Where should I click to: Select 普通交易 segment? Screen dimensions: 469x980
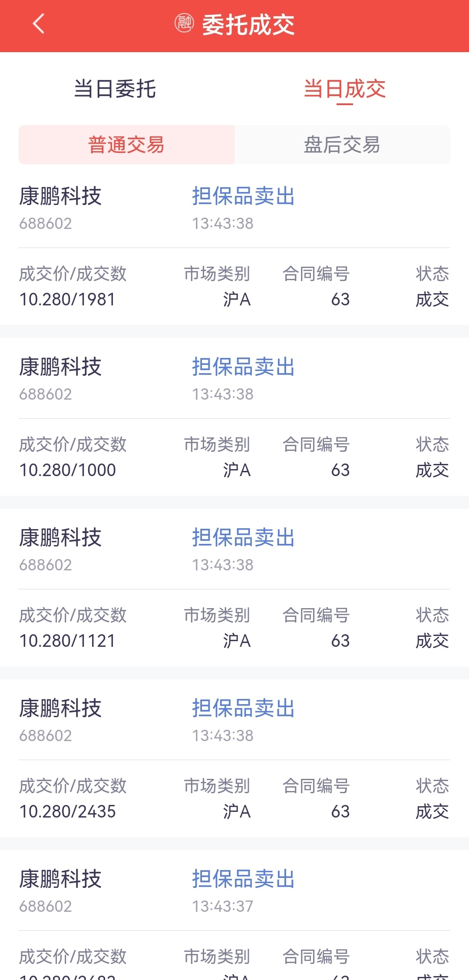(x=126, y=145)
